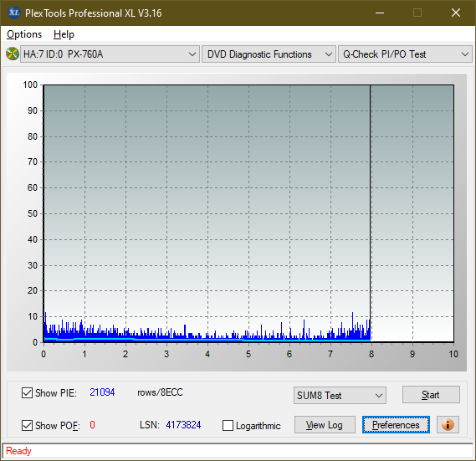Close the PlexTools Professional window
Viewport: 476px width, 461px height.
pyautogui.click(x=456, y=13)
